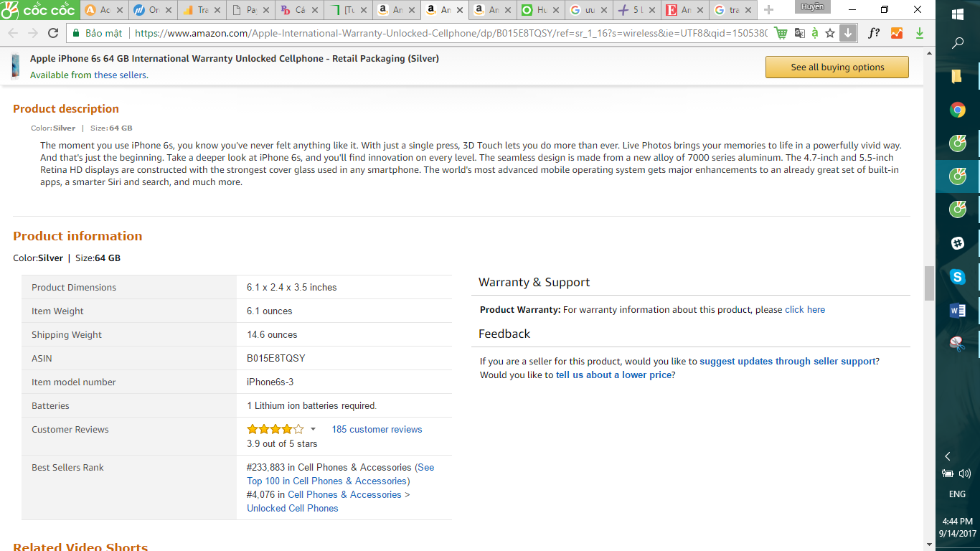Switch ENG input language indicator
The image size is (980, 551).
pyautogui.click(x=957, y=494)
